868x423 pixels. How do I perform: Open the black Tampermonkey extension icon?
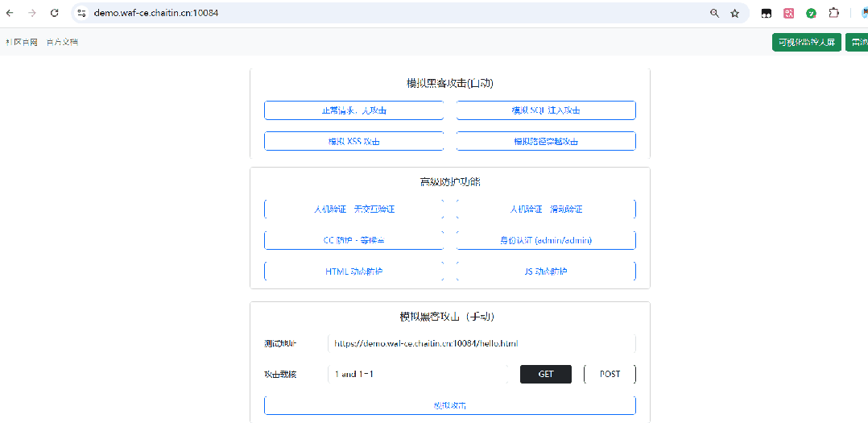coord(767,13)
